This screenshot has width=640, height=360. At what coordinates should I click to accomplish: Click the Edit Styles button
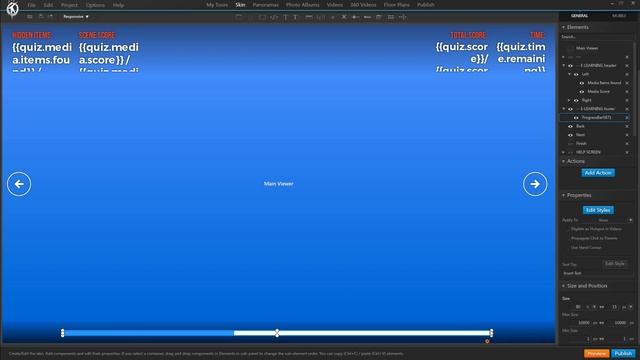pos(598,210)
